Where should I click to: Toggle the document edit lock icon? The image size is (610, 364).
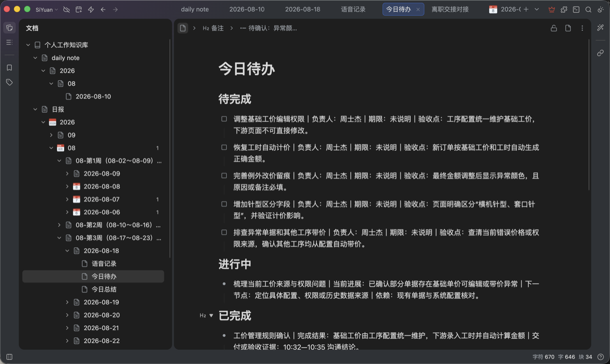point(554,28)
